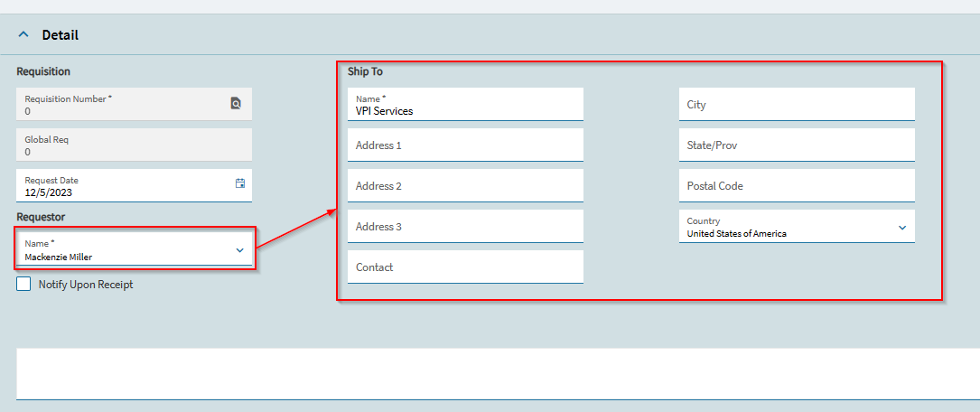Click the Address 1 field

point(466,145)
